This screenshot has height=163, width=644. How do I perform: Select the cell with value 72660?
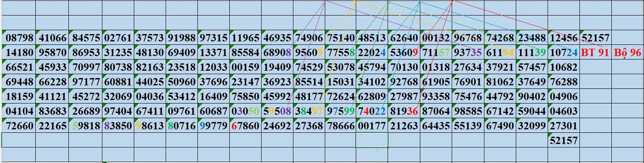(19, 126)
